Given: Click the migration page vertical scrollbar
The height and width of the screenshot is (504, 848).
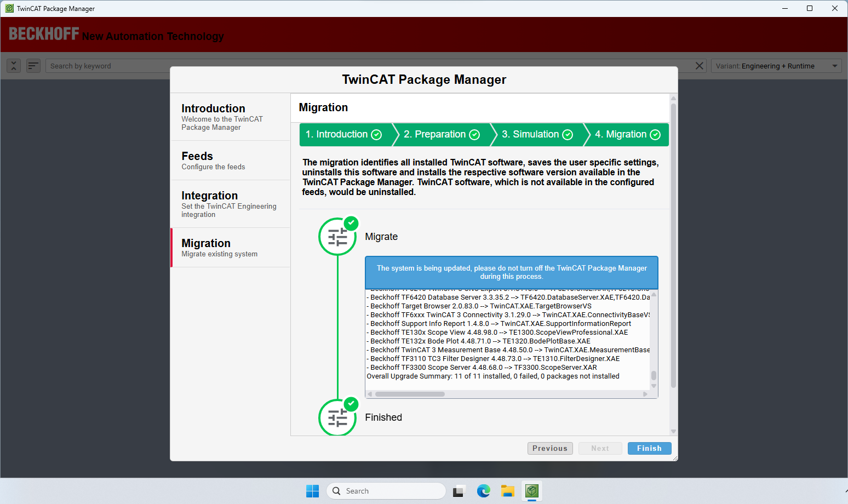Looking at the screenshot, I should coord(673,247).
